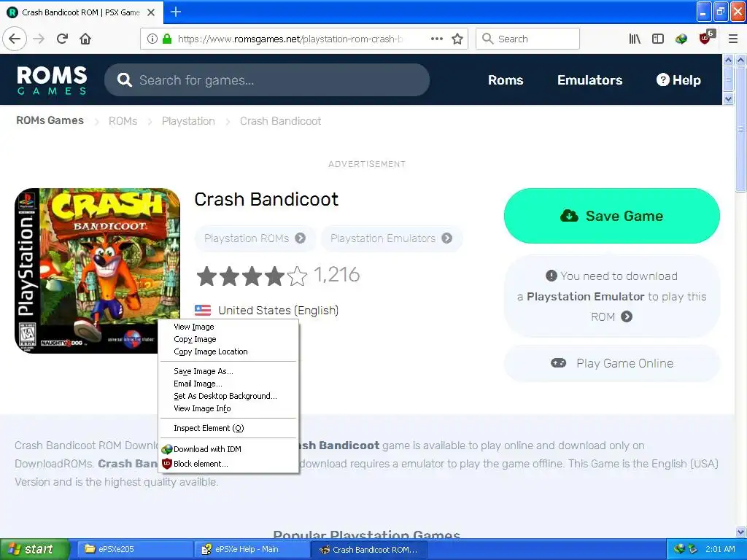
Task: Open Playstation Emulator download notice
Action: [612, 296]
